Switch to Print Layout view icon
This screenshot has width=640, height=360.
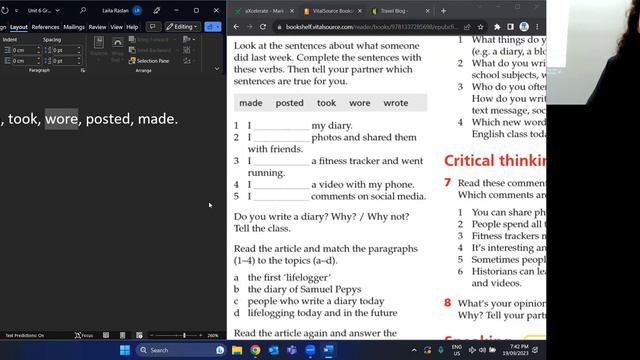pos(122,335)
